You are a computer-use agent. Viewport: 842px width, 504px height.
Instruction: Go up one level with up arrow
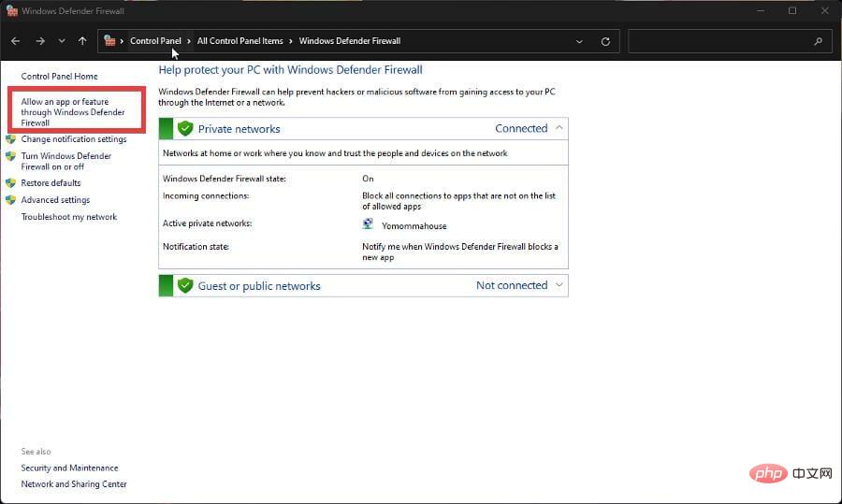(82, 41)
